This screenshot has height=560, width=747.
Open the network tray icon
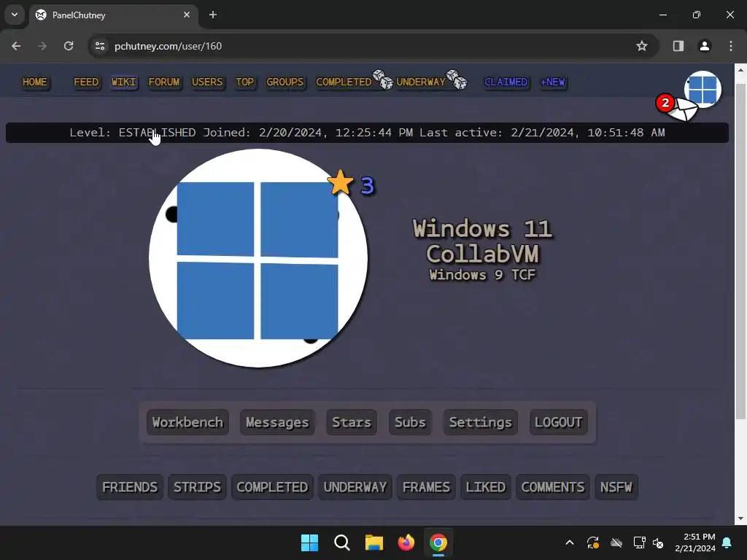click(639, 542)
